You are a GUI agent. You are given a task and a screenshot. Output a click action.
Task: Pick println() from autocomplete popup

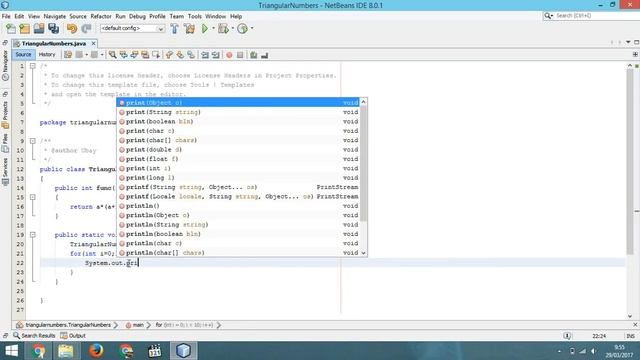click(238, 206)
